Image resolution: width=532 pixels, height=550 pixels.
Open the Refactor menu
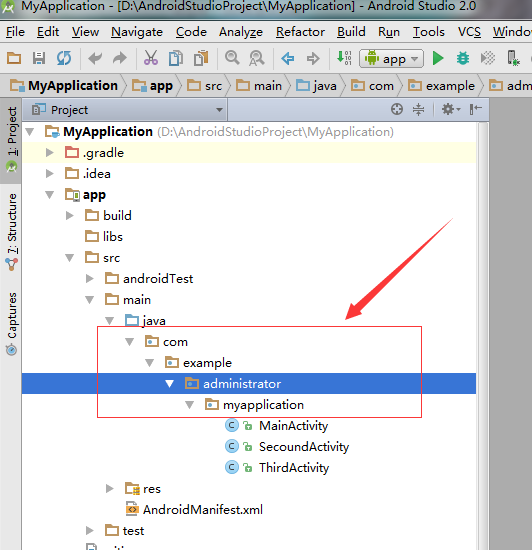pos(300,32)
